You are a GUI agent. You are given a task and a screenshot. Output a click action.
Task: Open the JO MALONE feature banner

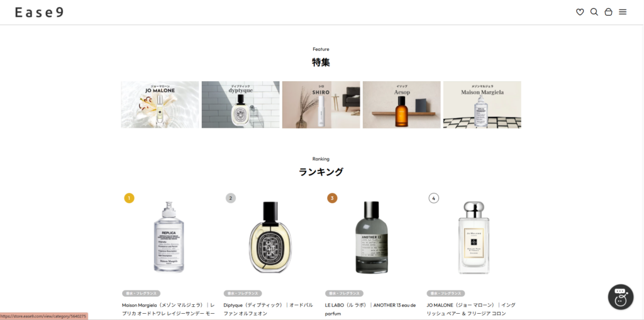pos(160,105)
